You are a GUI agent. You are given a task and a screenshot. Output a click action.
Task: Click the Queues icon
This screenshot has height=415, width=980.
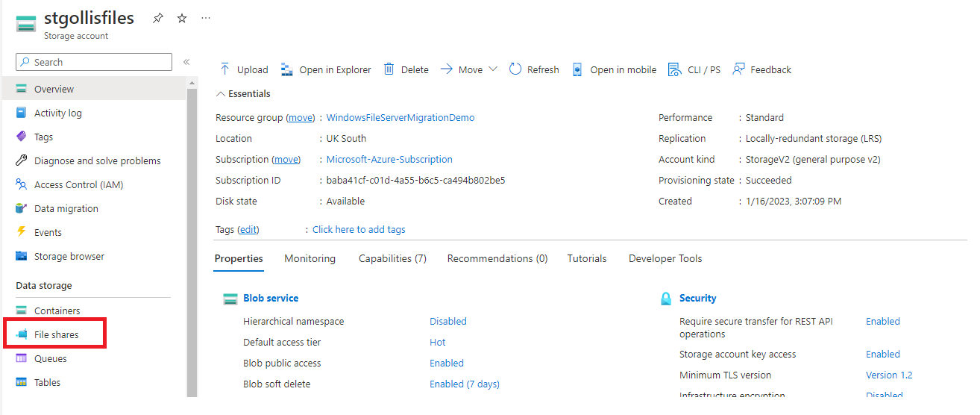[22, 358]
